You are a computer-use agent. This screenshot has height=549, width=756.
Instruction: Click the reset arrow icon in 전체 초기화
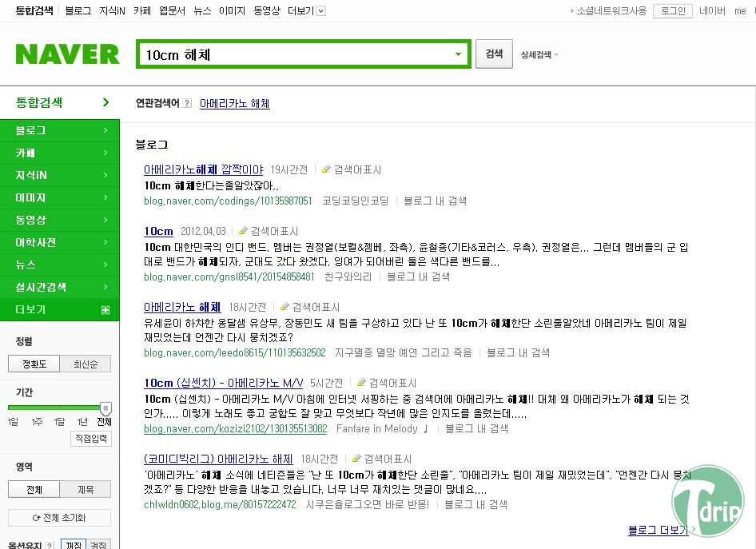pos(36,518)
